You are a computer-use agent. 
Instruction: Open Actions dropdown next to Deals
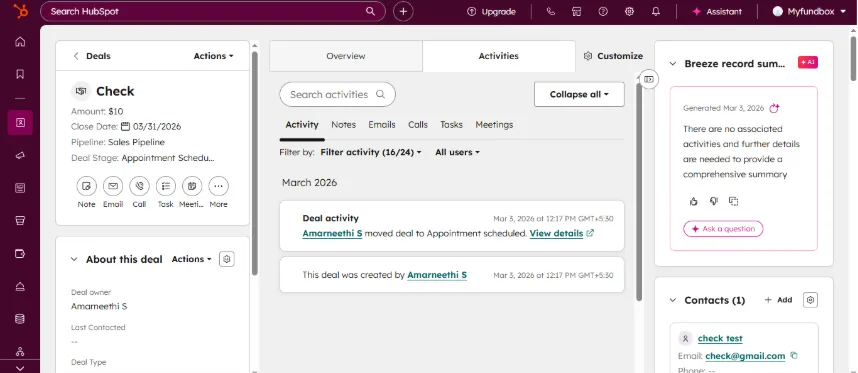(213, 56)
